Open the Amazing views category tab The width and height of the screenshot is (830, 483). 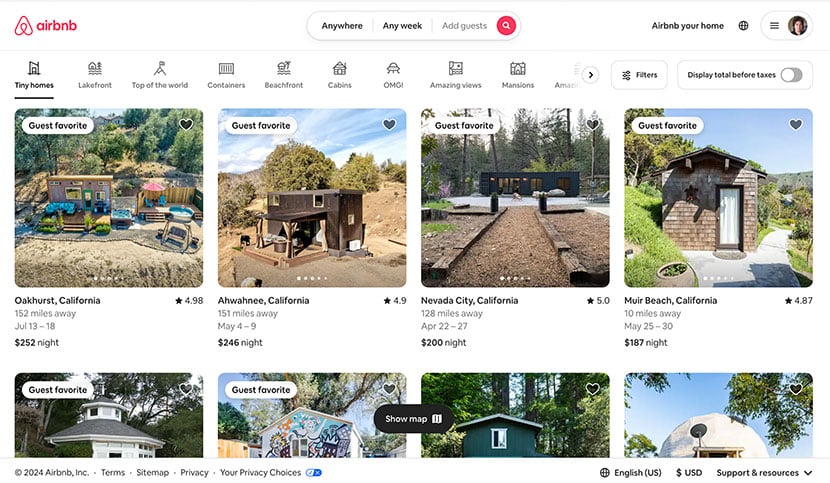(x=455, y=74)
